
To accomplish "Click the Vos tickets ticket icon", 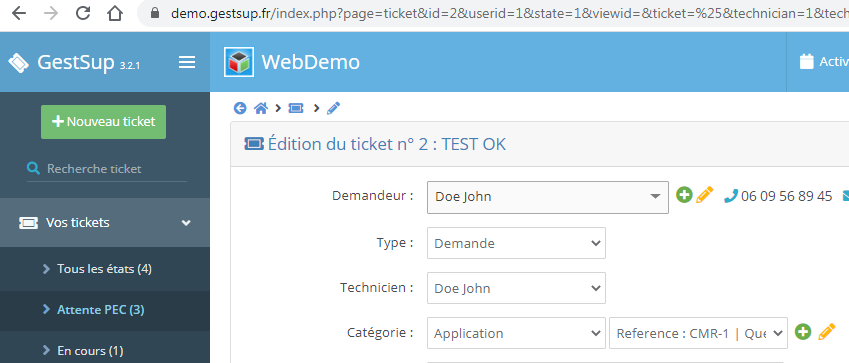I will pyautogui.click(x=28, y=223).
